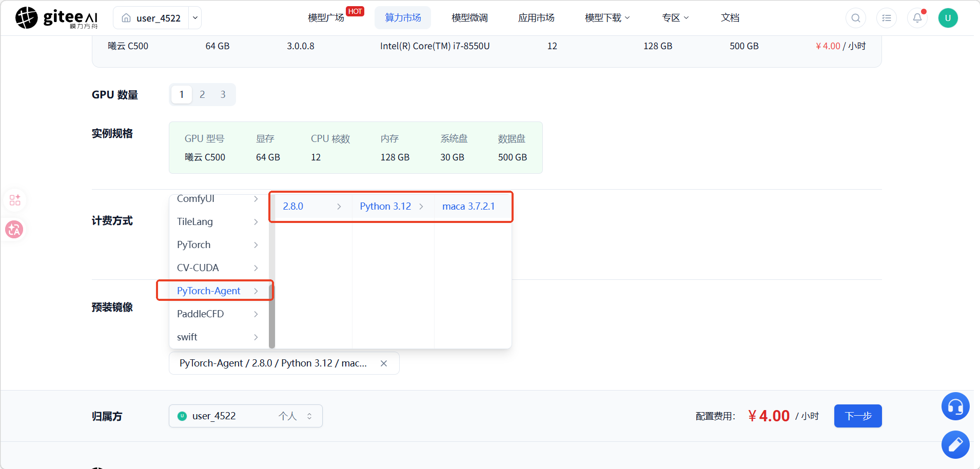Click the floating edit feedback pencil button
Screen dimensions: 980x469
pyautogui.click(x=955, y=445)
